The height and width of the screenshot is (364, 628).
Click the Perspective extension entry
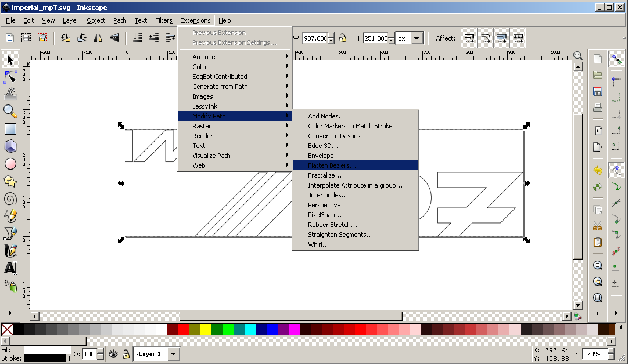click(324, 205)
